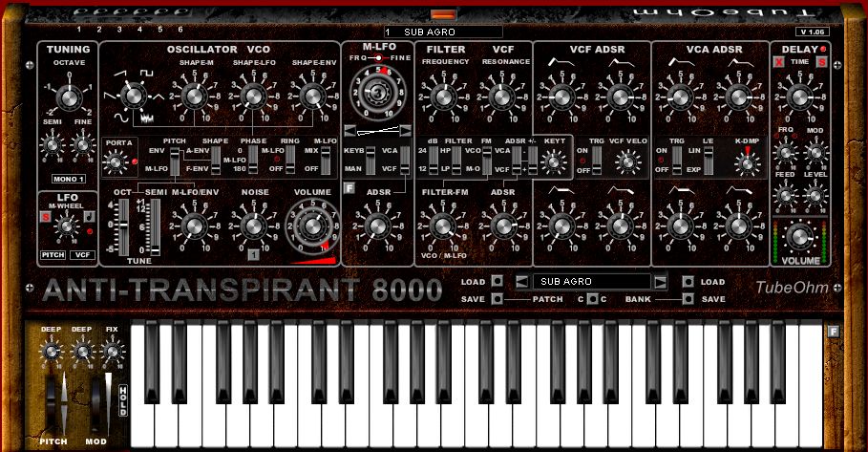Click the bank LOAD square button
This screenshot has width=868, height=452.
coord(688,281)
